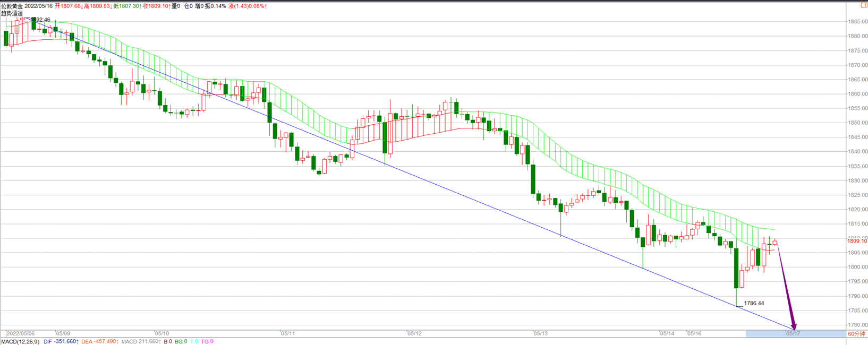This screenshot has width=868, height=345.
Task: Click the 05/14 date marker
Action: (667, 333)
